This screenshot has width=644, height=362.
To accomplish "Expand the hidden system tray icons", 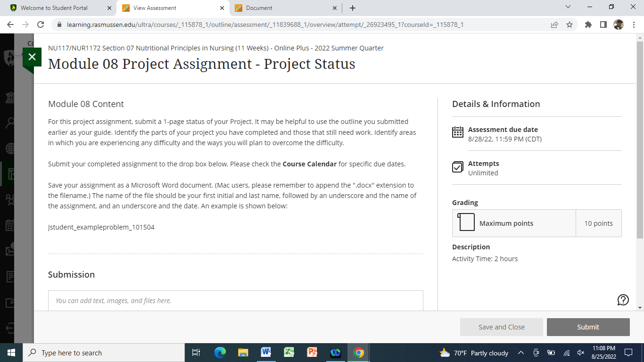I will 521,353.
